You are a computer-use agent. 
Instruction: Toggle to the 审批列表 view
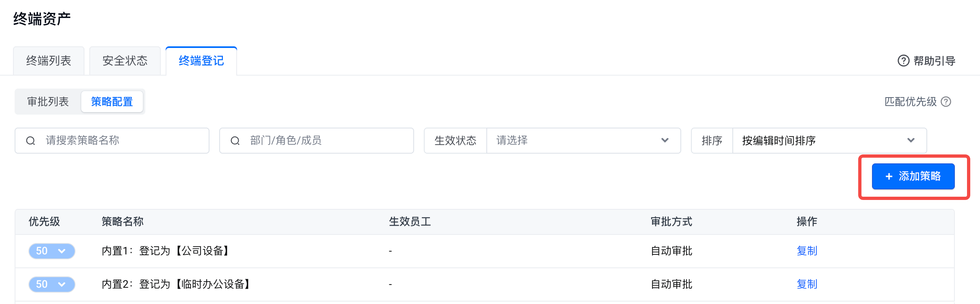48,102
